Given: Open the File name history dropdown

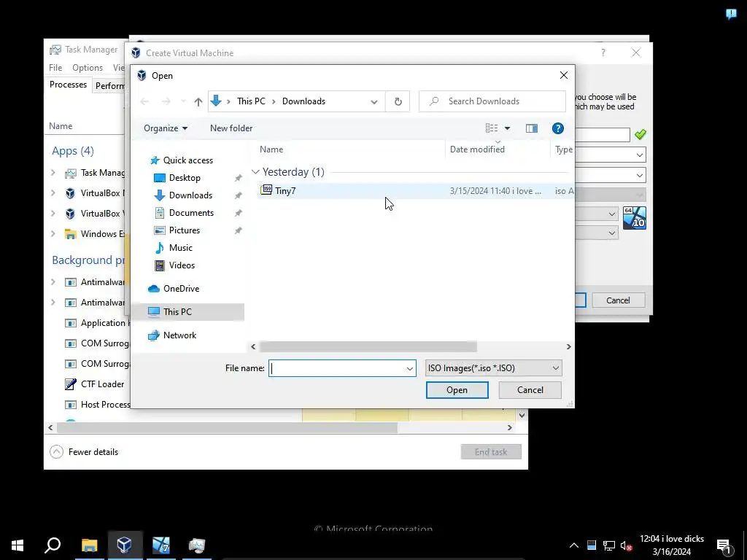Looking at the screenshot, I should pyautogui.click(x=410, y=368).
